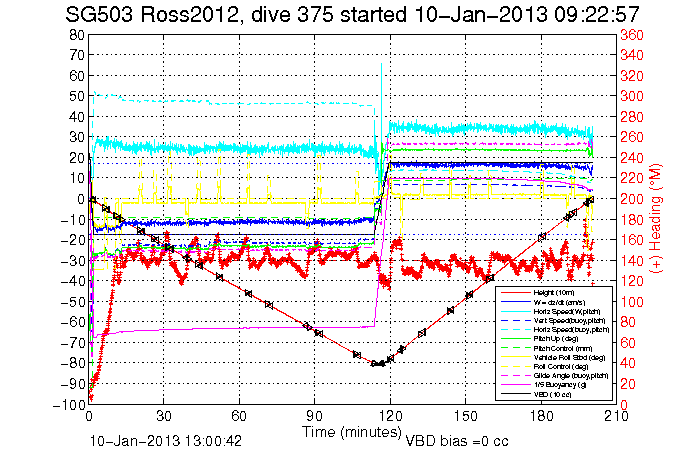
Task: Click the black '70' tick label
Action: click(76, 55)
